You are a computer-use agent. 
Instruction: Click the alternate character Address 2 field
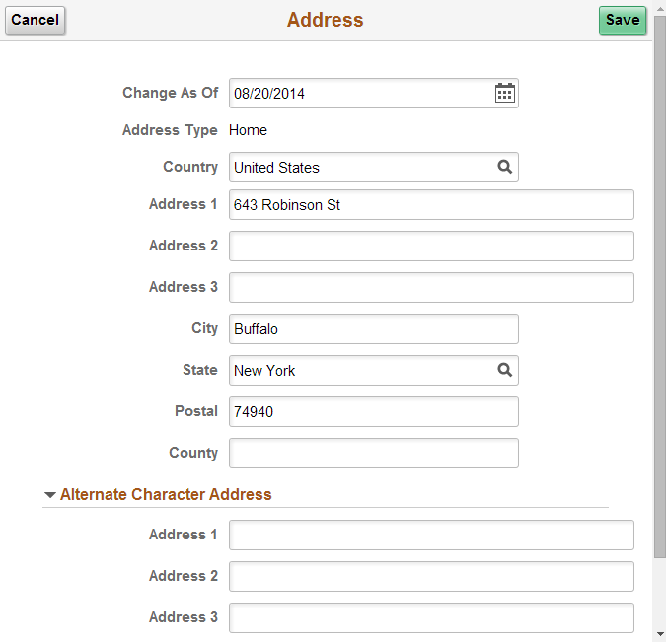click(431, 576)
